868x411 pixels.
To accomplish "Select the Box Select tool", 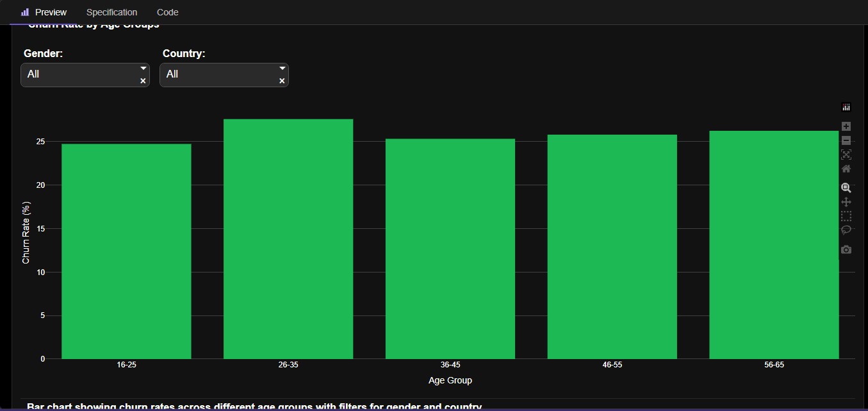I will point(846,216).
